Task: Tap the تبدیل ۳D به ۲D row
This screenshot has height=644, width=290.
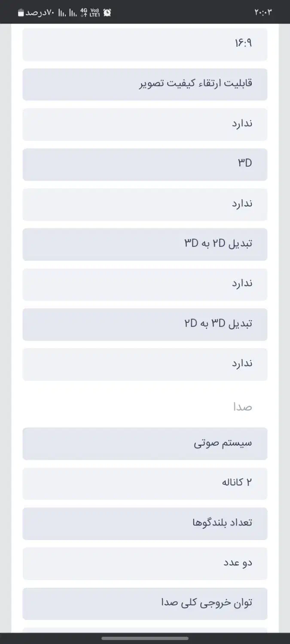Action: point(145,324)
